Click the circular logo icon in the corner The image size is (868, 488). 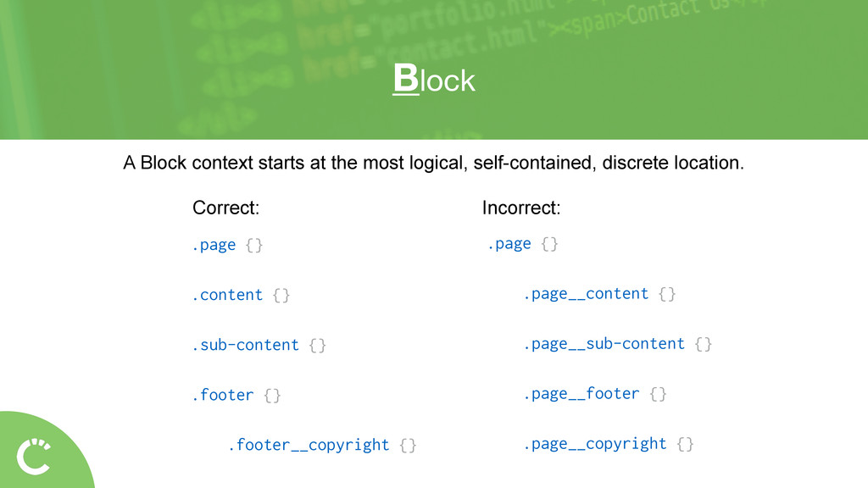click(x=34, y=457)
